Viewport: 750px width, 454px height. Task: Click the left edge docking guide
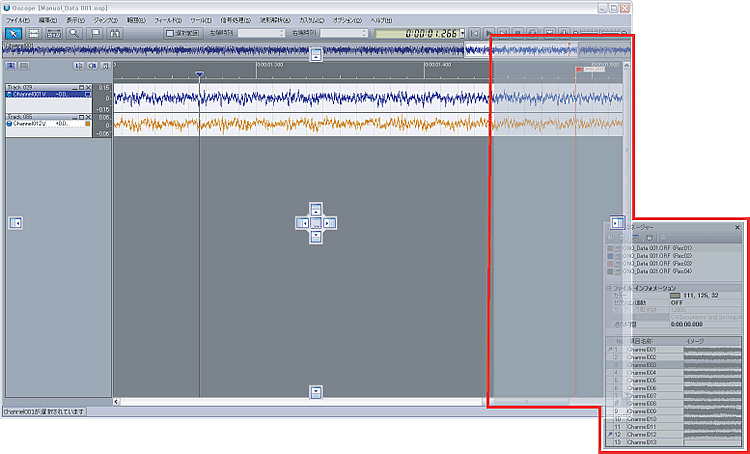point(14,223)
